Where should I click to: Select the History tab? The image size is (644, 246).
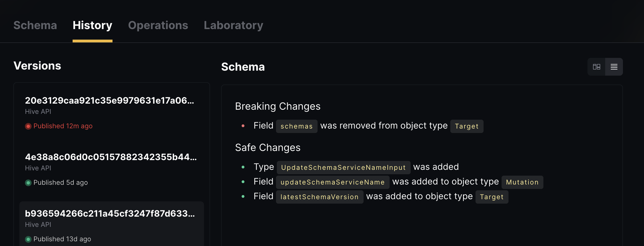[x=92, y=25]
